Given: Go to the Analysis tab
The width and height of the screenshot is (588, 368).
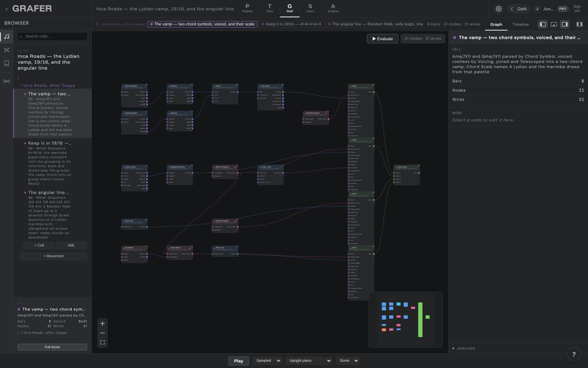Looking at the screenshot, I should (333, 8).
